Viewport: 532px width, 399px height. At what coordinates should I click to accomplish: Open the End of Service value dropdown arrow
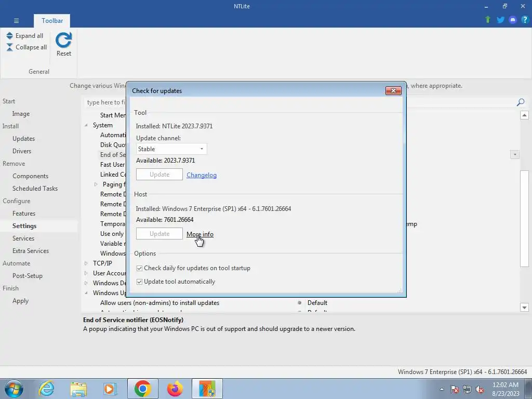(515, 155)
